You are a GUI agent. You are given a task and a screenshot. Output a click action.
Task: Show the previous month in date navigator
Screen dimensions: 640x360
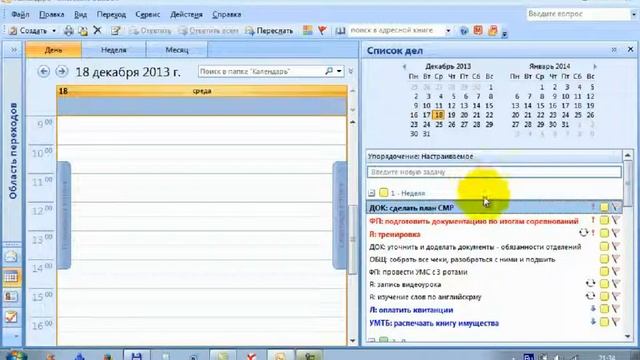[404, 67]
